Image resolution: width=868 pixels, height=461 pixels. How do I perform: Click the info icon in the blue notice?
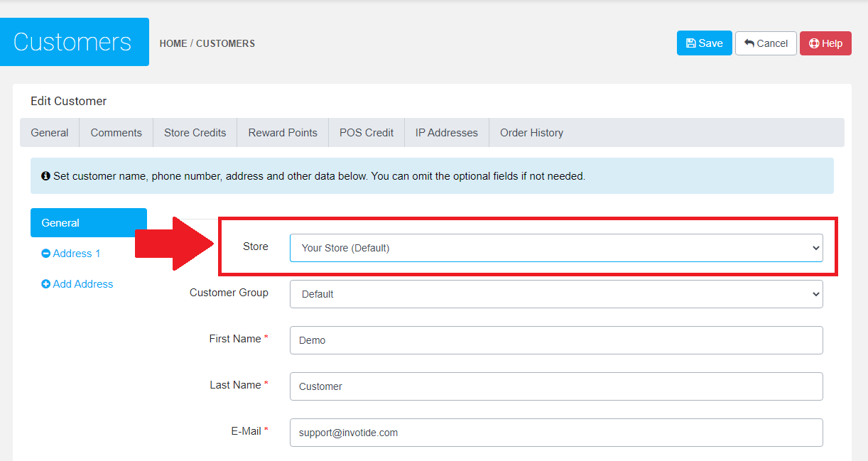coord(45,176)
